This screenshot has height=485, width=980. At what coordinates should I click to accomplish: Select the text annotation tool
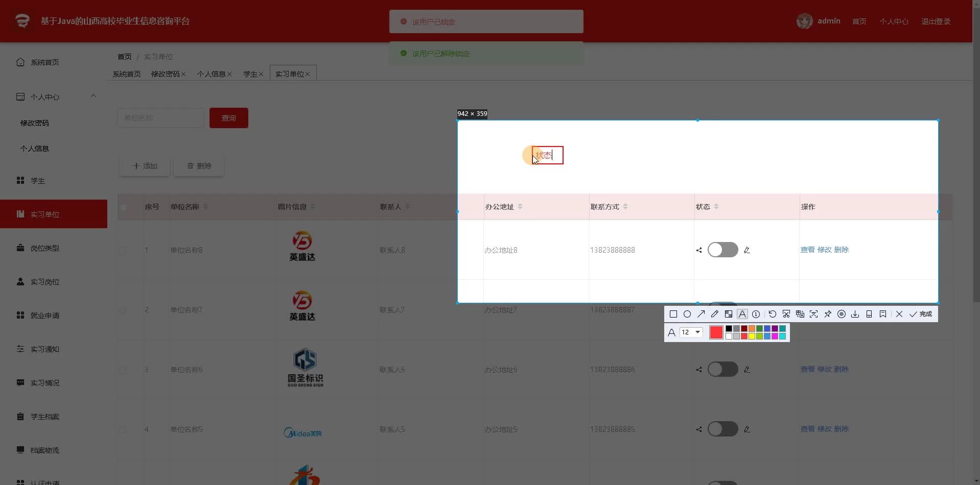(742, 314)
